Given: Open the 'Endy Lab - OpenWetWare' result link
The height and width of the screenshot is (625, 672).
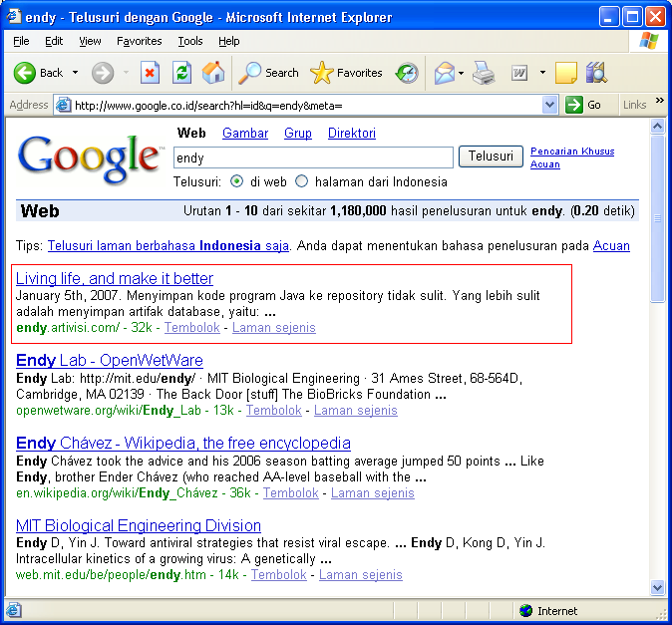Looking at the screenshot, I should pos(110,360).
